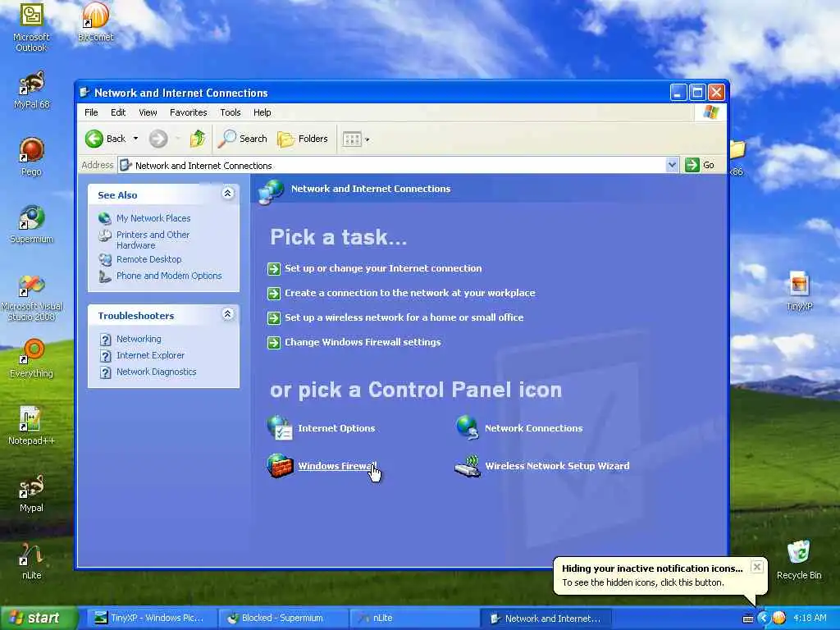Click the keyboard tray icon
The image size is (840, 630).
[x=748, y=619]
